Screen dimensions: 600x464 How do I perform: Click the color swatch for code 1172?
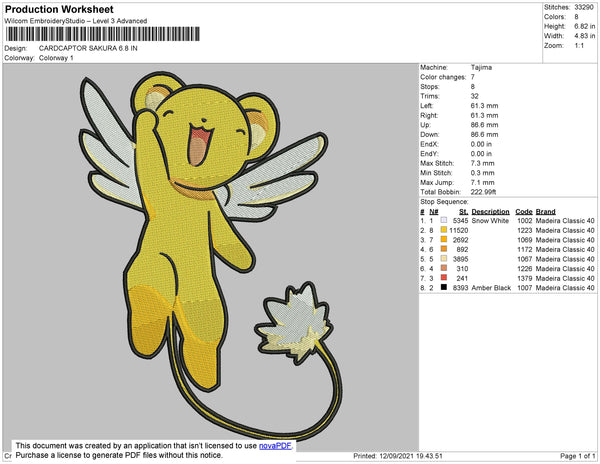[x=444, y=249]
